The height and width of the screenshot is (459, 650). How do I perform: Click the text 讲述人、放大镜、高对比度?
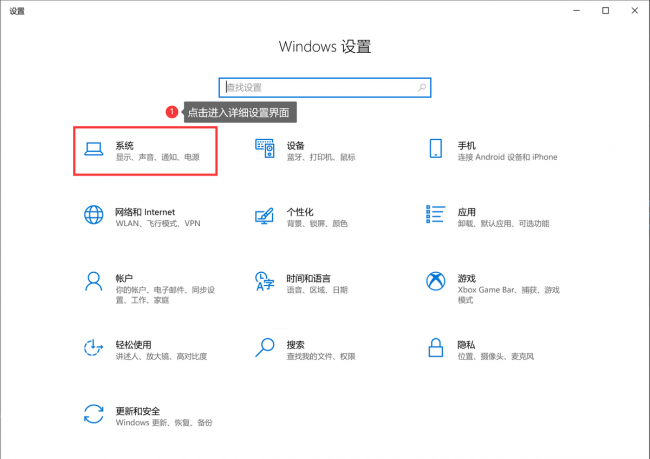(161, 356)
